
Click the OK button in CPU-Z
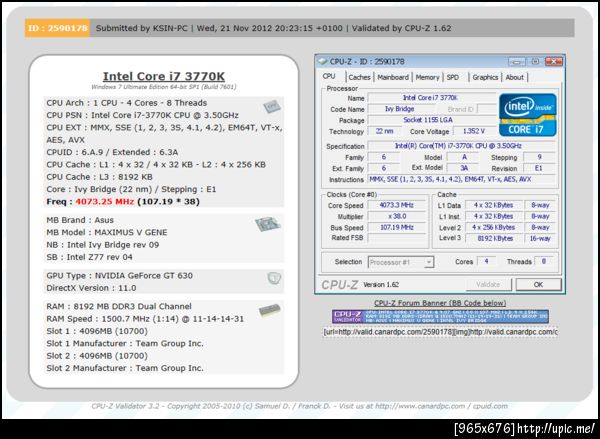(538, 284)
